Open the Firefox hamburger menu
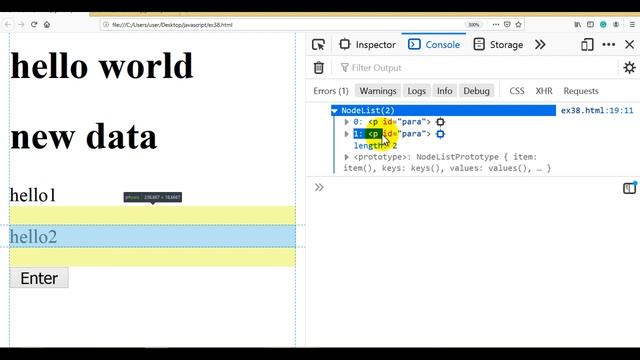 pyautogui.click(x=632, y=24)
